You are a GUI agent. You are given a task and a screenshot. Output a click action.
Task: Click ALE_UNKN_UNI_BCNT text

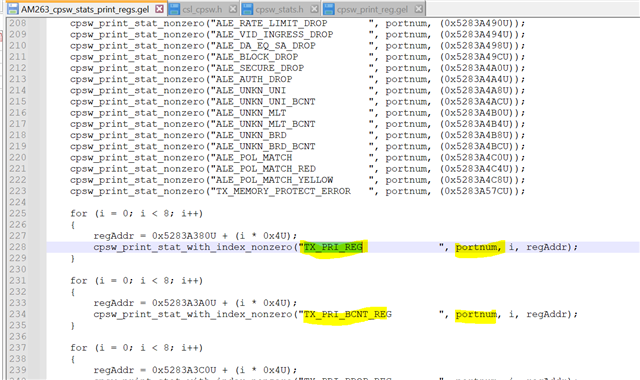point(265,102)
